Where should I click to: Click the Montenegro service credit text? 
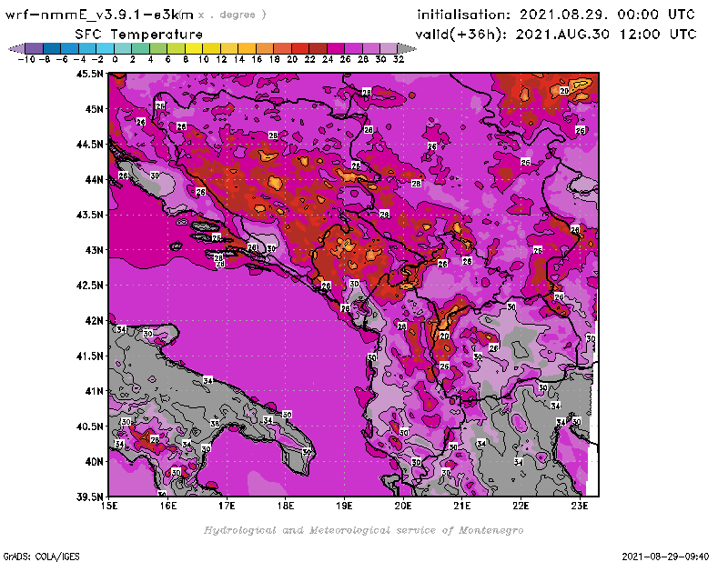point(363,530)
